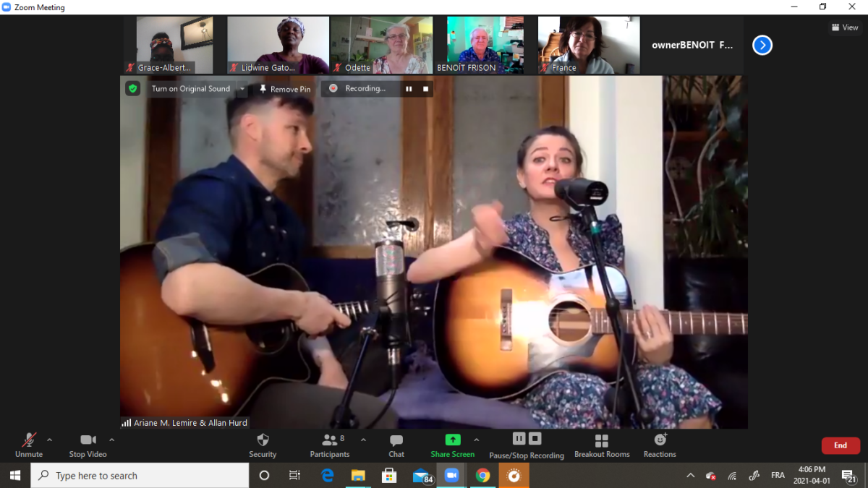Expand share options arrow beside Share Screen
Screen dimensions: 868x488
point(476,440)
